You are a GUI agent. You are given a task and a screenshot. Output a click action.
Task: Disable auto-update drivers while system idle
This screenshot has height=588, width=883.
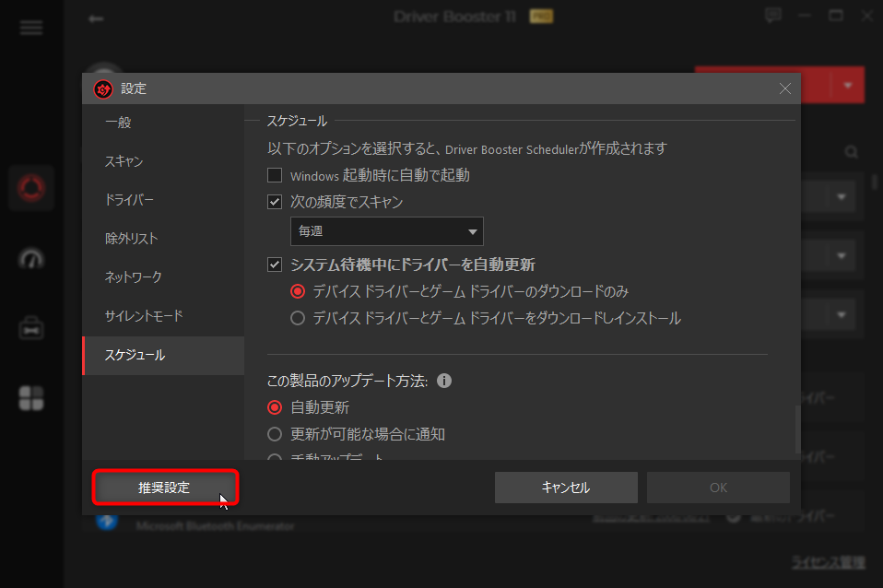point(275,265)
